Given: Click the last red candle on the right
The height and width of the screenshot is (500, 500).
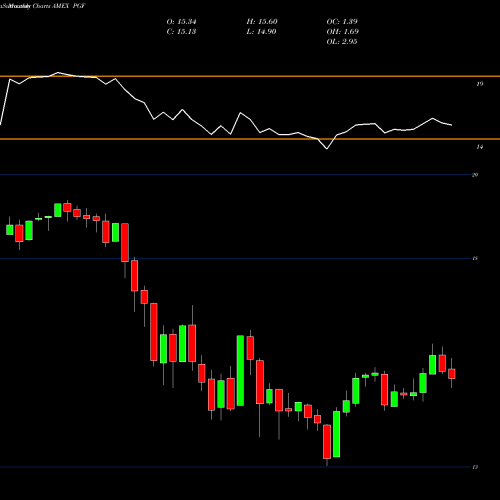Looking at the screenshot, I should (452, 373).
